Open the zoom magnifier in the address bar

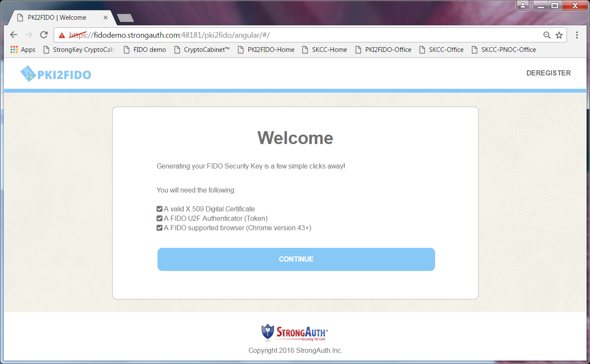point(546,35)
